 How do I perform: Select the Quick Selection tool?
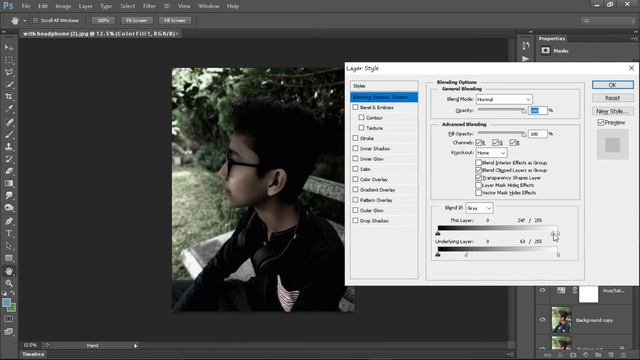(9, 84)
